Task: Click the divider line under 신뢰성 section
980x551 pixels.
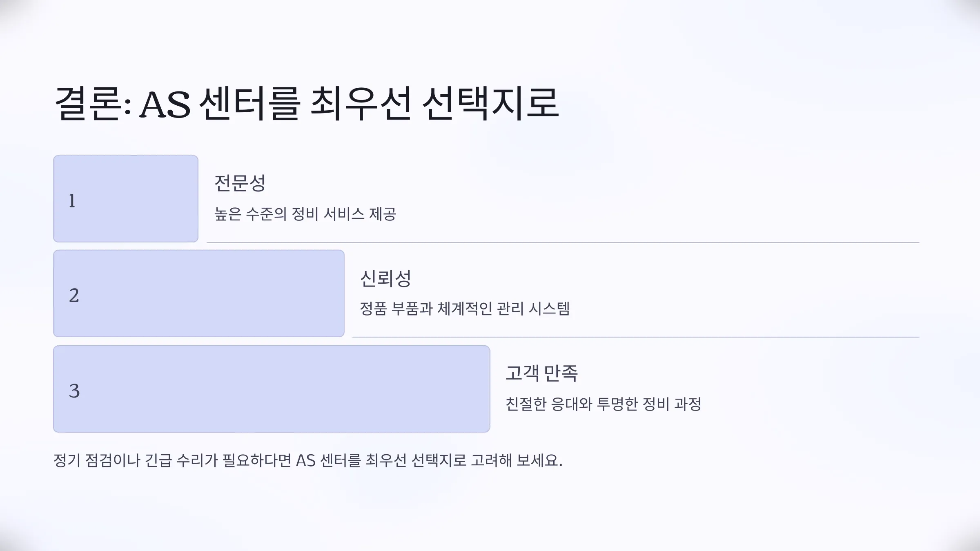Action: click(x=635, y=337)
